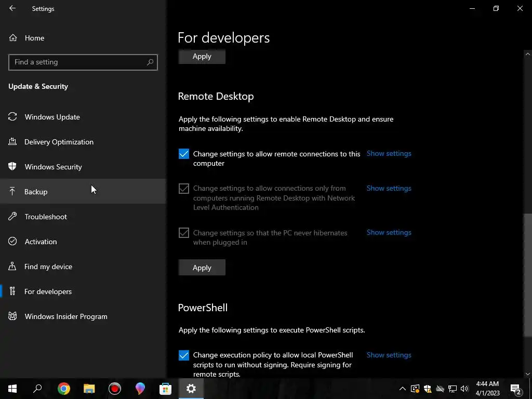This screenshot has width=532, height=399.
Task: Toggle Network Level Authentication checkbox
Action: pyautogui.click(x=184, y=188)
